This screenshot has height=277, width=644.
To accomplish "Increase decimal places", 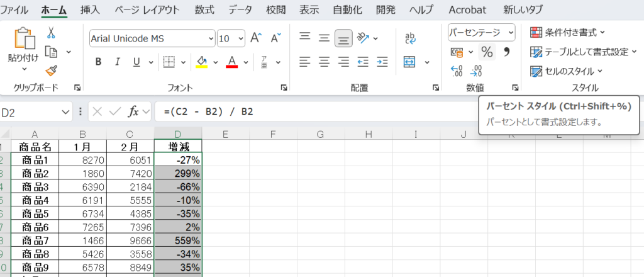I will point(457,71).
